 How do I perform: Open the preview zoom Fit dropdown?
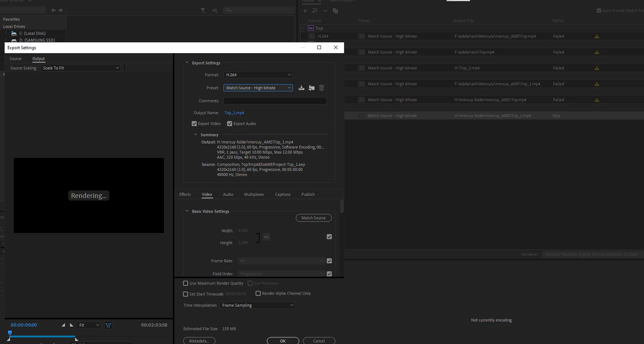coord(89,325)
